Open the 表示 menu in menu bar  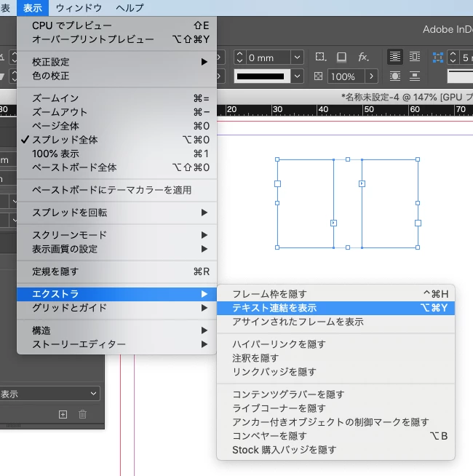point(33,8)
